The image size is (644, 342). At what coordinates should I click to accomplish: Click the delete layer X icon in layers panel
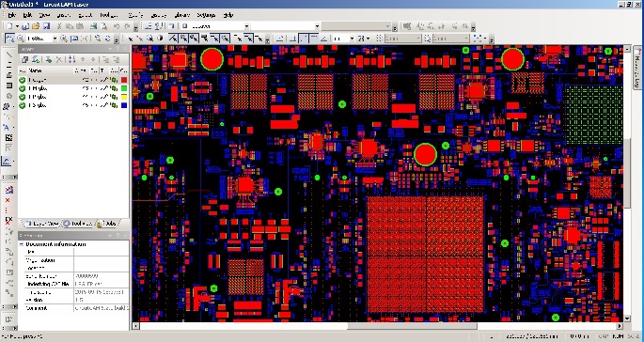click(x=59, y=59)
